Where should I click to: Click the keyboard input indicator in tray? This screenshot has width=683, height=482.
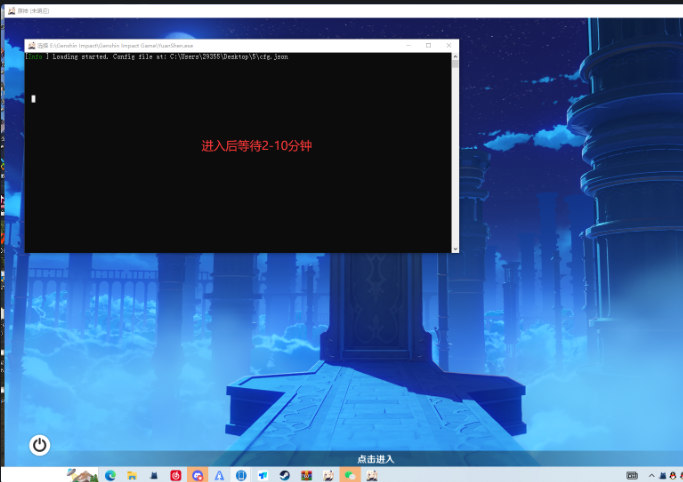click(x=632, y=475)
